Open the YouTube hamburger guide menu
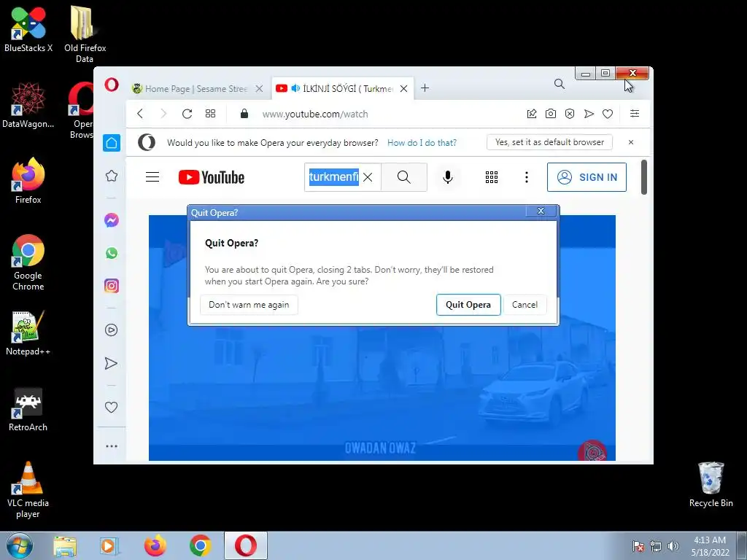The width and height of the screenshot is (747, 560). [x=152, y=177]
